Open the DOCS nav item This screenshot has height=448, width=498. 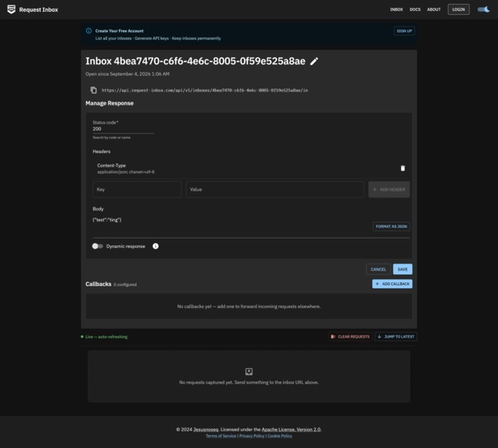(x=415, y=9)
